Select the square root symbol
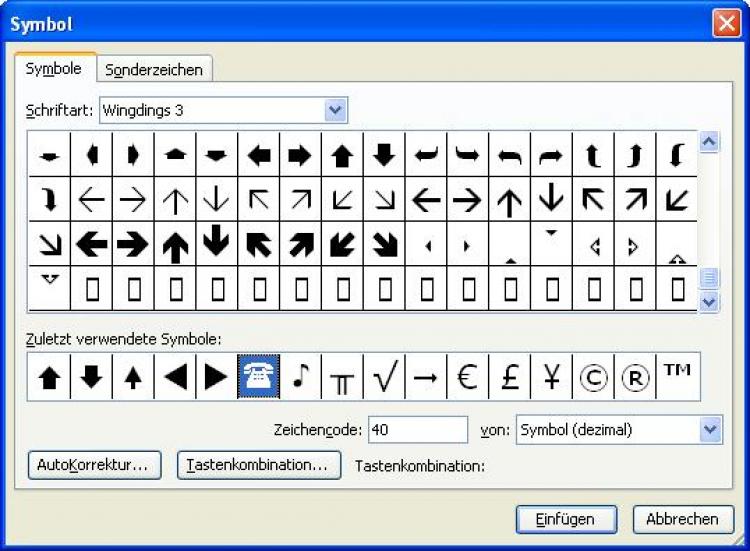Image resolution: width=750 pixels, height=551 pixels. [384, 377]
